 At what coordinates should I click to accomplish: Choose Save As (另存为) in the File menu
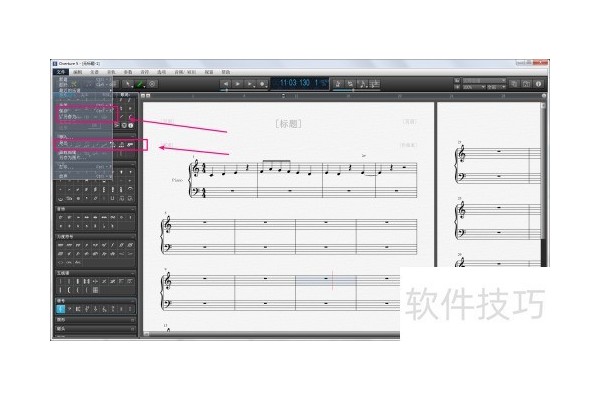click(82, 116)
